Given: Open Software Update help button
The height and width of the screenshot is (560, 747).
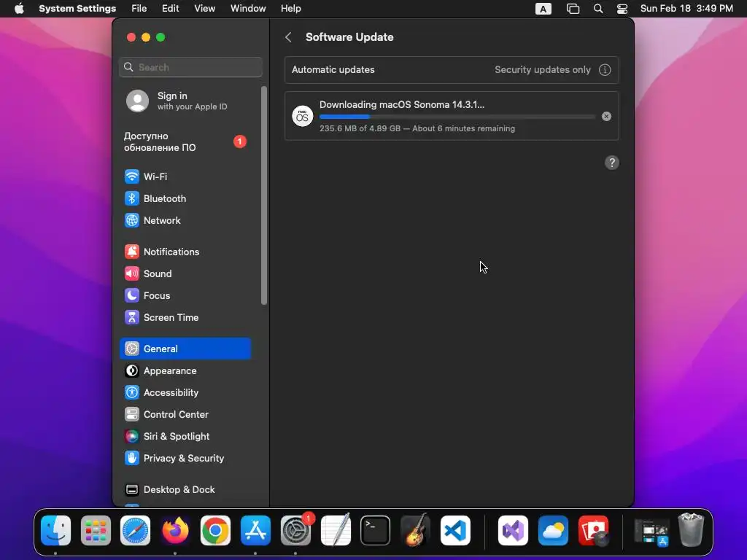Looking at the screenshot, I should [x=612, y=163].
